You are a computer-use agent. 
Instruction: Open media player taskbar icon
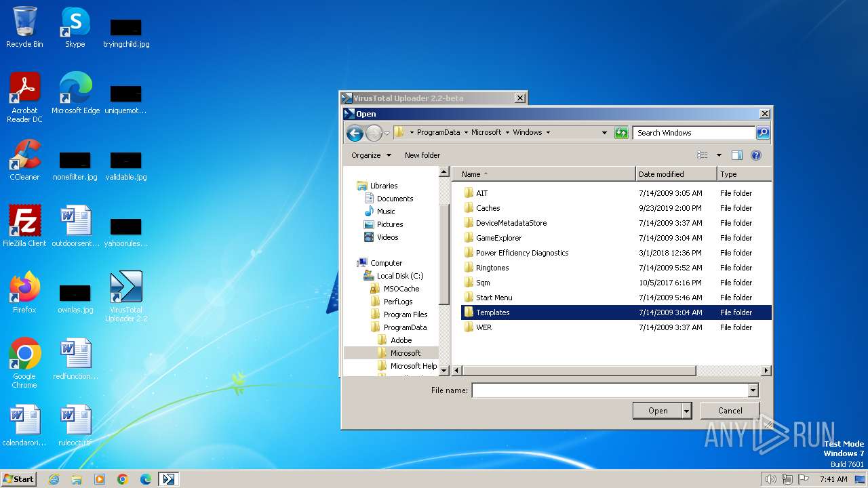point(100,479)
